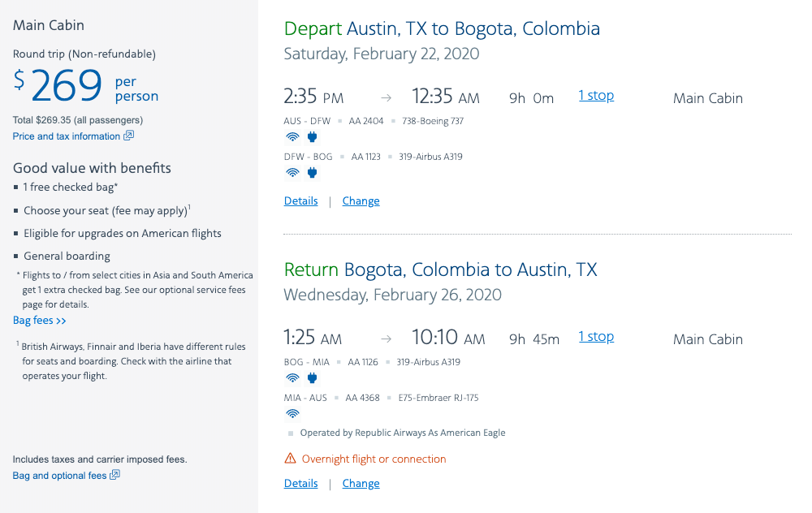Viewport: 812px width, 513px height.
Task: Click power outlet icon for DFW - BOG flight
Action: (312, 173)
